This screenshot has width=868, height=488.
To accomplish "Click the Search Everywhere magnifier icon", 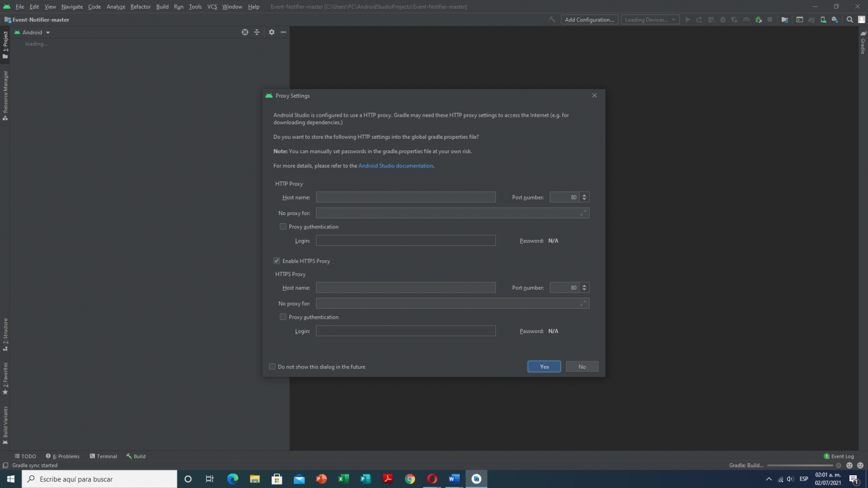I will [x=849, y=20].
